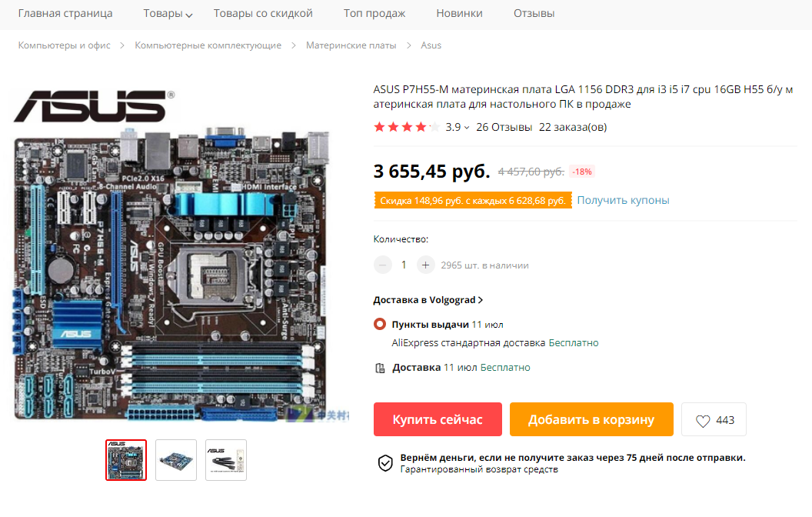
Task: Open the Новинки menu item
Action: click(x=459, y=14)
